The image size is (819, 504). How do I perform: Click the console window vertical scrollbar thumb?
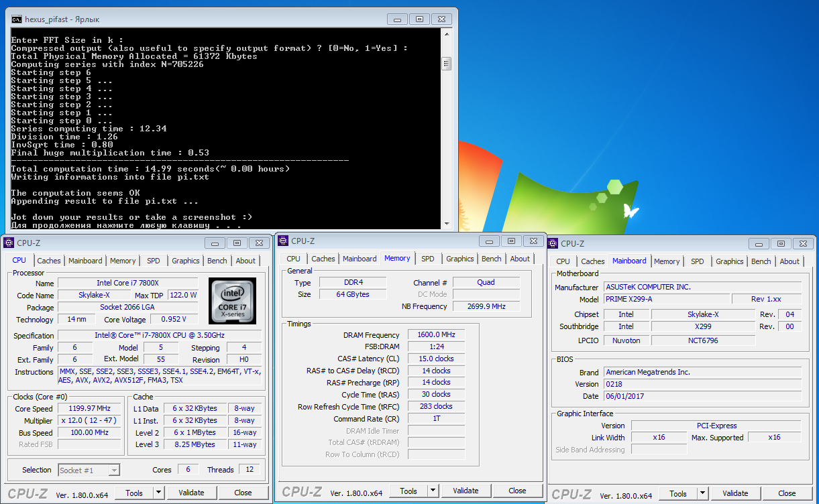coord(446,64)
